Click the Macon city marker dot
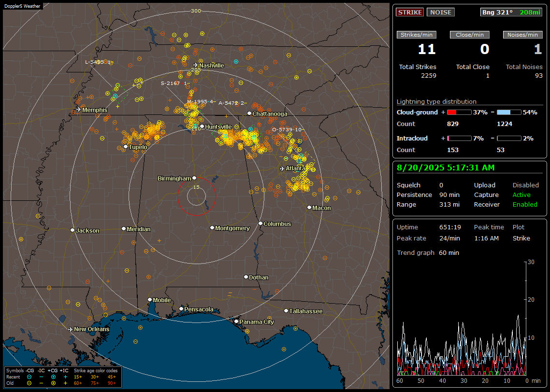550x392 pixels. (309, 208)
